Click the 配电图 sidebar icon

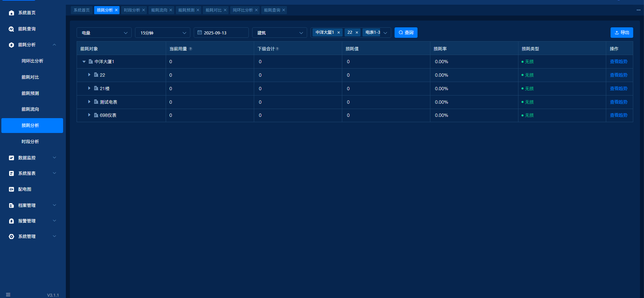[x=11, y=189]
